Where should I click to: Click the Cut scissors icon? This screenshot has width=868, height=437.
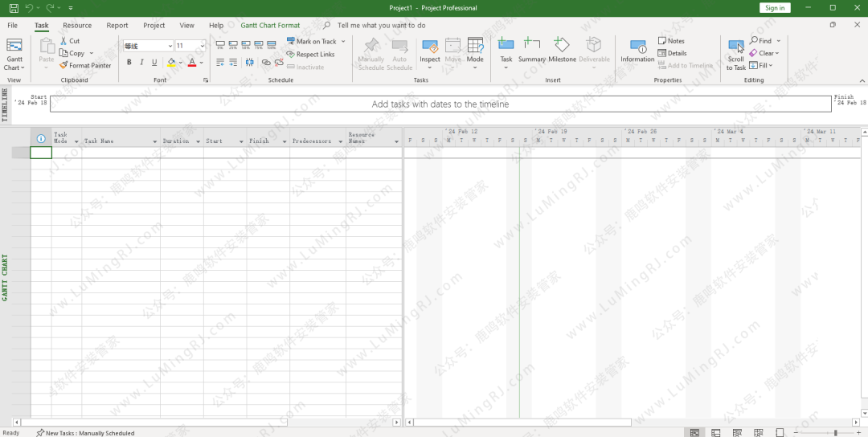(64, 41)
